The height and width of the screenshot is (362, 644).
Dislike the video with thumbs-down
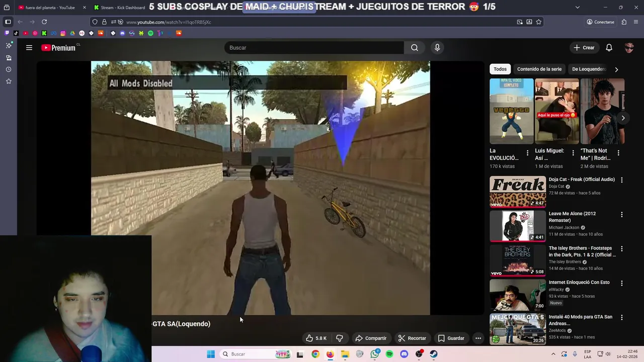(x=340, y=338)
